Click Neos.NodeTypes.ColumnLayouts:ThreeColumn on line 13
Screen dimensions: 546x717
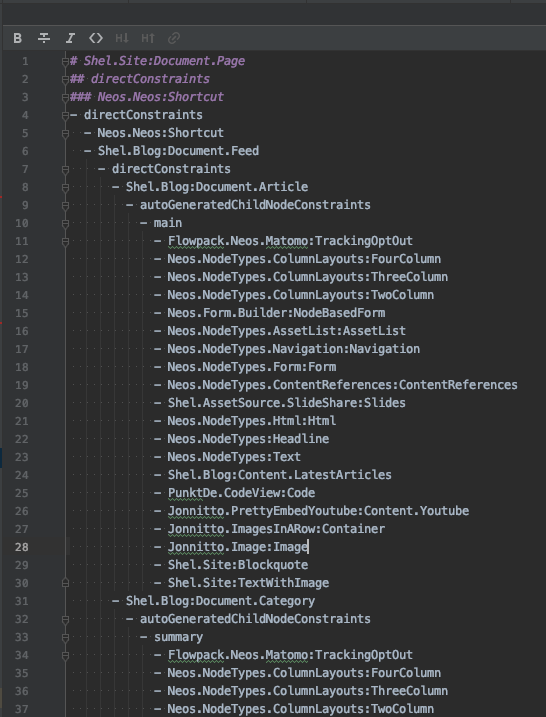(308, 277)
